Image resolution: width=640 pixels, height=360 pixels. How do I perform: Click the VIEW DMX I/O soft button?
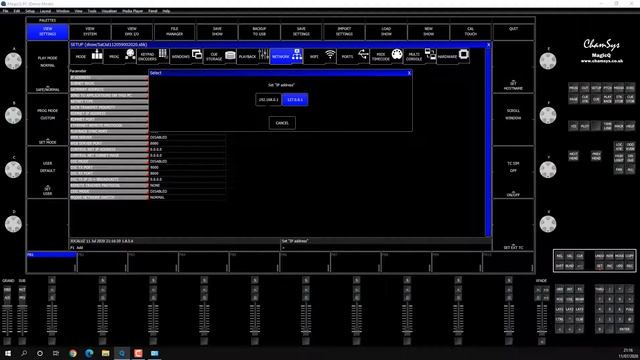[x=132, y=32]
